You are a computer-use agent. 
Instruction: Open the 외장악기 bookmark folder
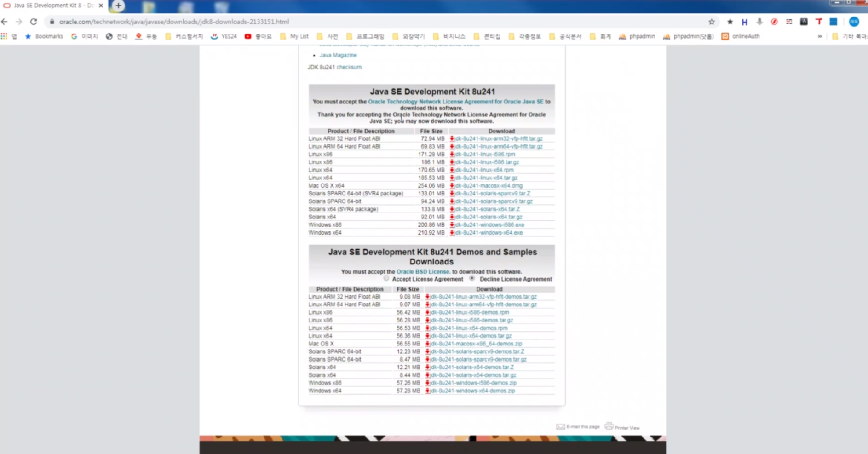(x=408, y=36)
